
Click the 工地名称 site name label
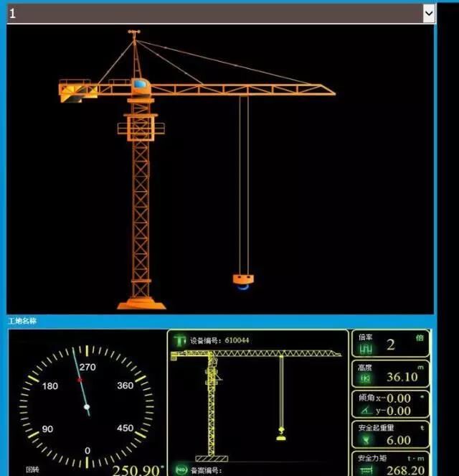[x=22, y=321]
